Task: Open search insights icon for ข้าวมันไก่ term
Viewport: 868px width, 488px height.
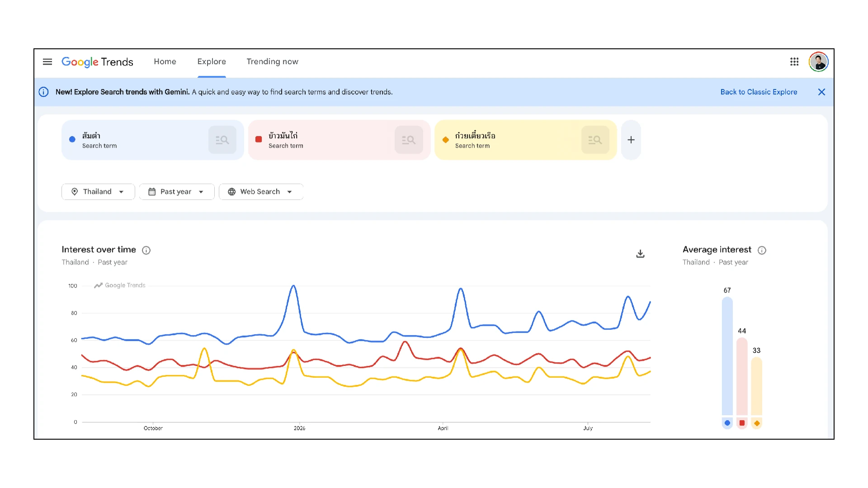Action: (x=409, y=140)
